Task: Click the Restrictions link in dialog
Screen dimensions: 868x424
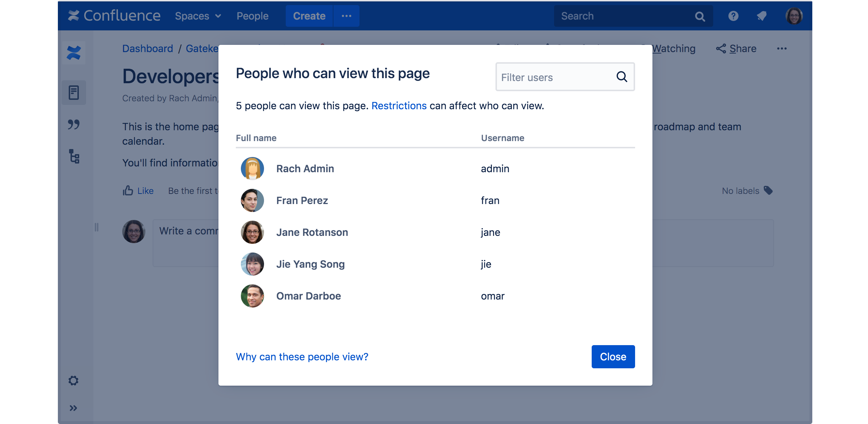Action: (x=397, y=106)
